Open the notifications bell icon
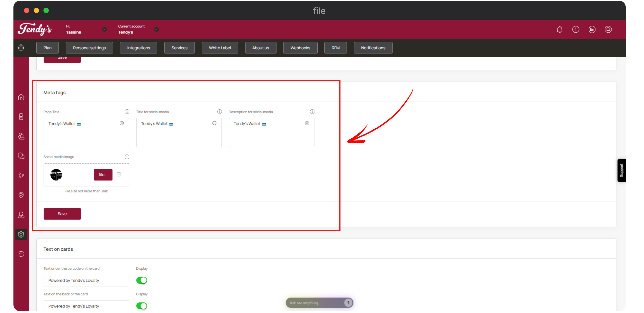The width and height of the screenshot is (644, 313). point(560,30)
